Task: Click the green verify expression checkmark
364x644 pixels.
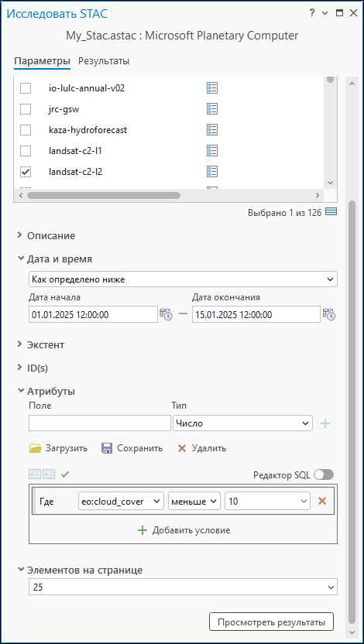Action: click(65, 474)
